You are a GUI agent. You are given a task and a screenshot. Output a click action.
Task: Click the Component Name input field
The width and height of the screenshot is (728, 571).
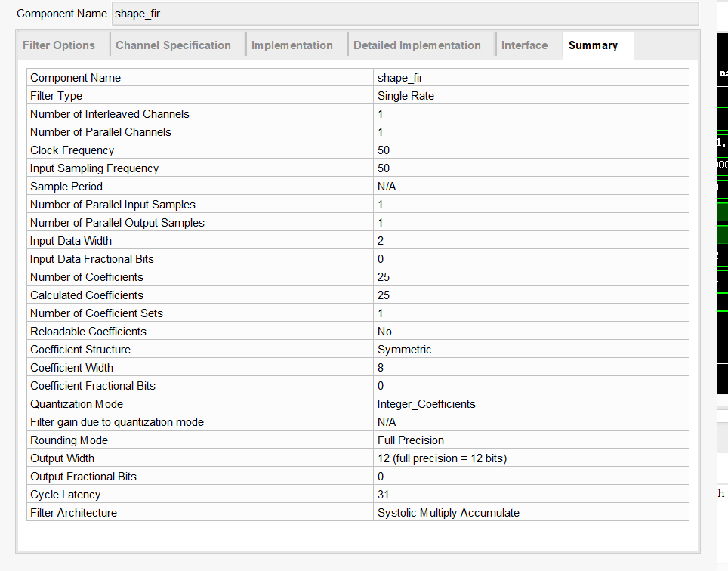(405, 14)
